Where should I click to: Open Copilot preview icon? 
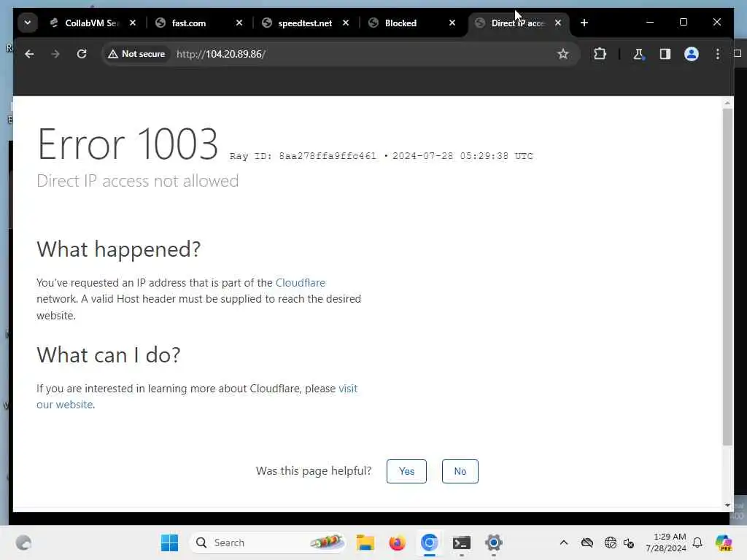[724, 542]
